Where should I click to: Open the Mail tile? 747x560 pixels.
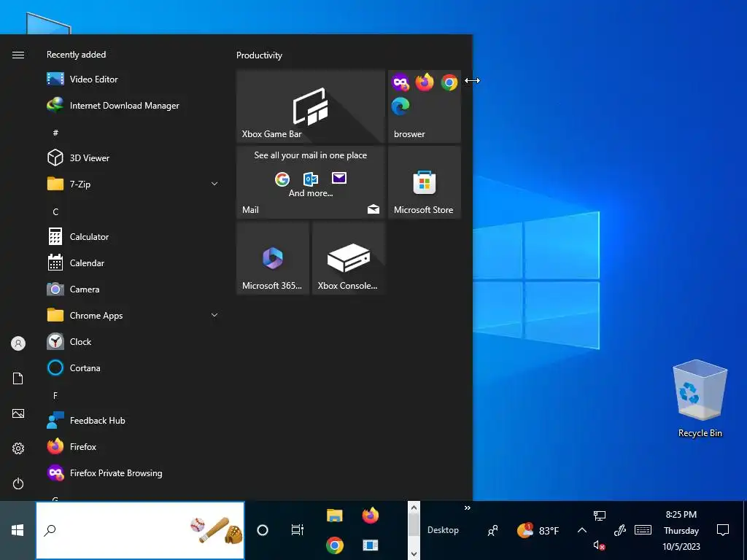(x=311, y=182)
